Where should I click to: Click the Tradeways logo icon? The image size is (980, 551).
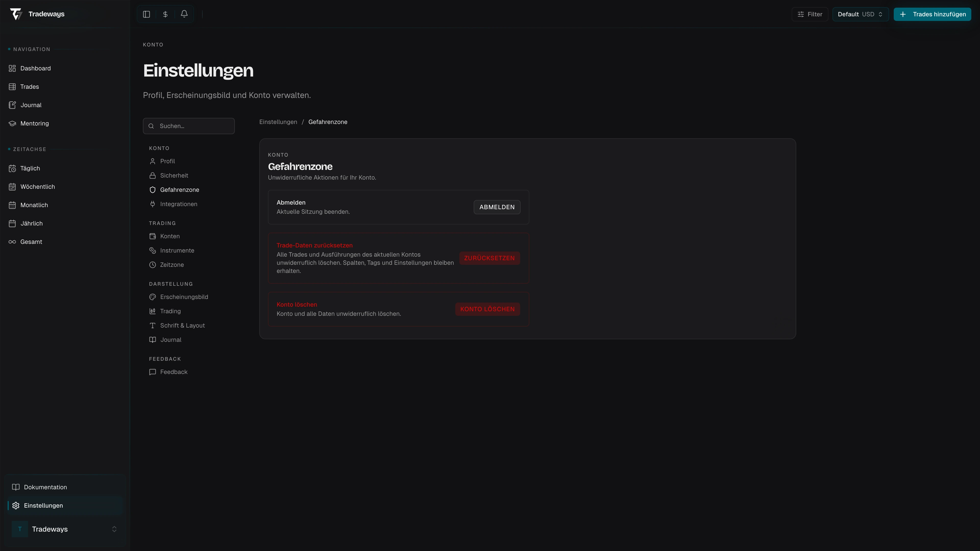pyautogui.click(x=16, y=14)
